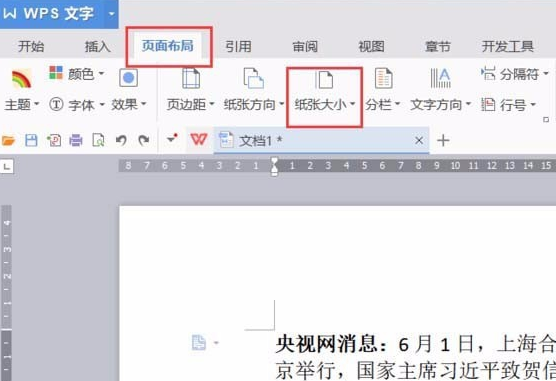Click the tab stop selector at ruler corner
Screen dimensions: 556x381
click(x=6, y=166)
